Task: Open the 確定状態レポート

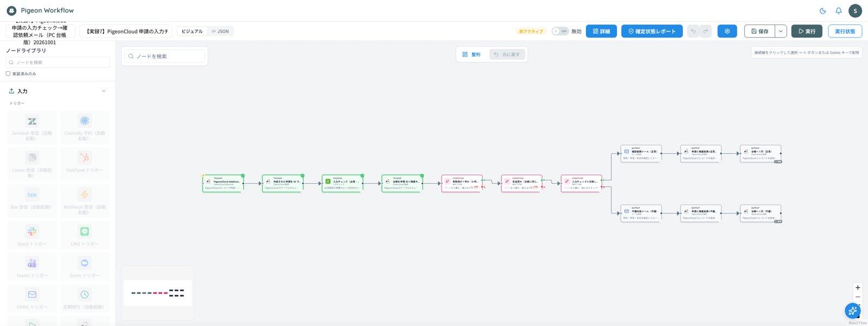Action: [x=652, y=31]
